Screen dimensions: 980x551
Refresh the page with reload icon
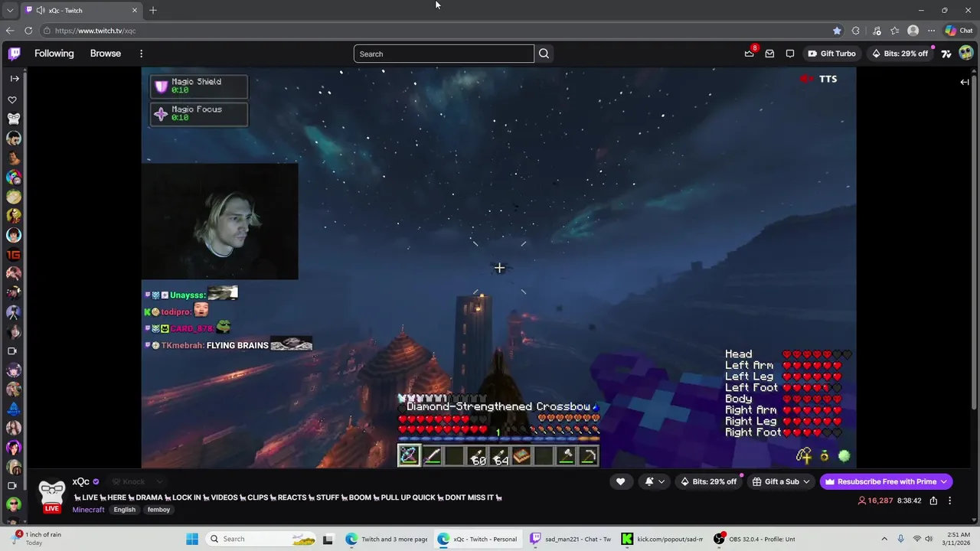point(28,31)
